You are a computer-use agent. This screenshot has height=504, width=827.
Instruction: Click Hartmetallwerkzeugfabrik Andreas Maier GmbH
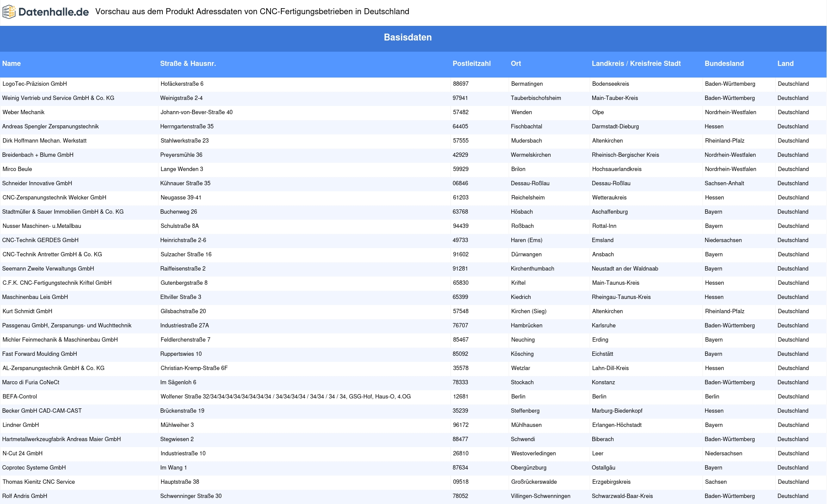pos(62,439)
